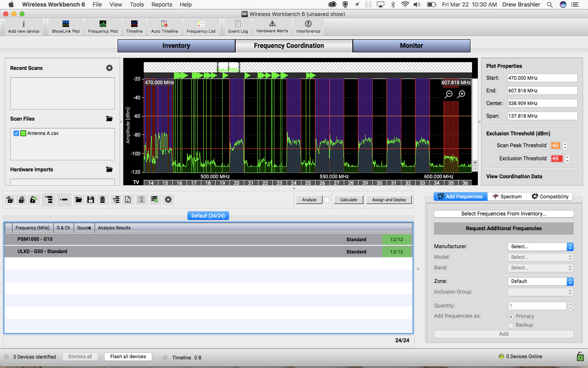This screenshot has height=368, width=588.
Task: Show Hardware Alerts
Action: [272, 27]
